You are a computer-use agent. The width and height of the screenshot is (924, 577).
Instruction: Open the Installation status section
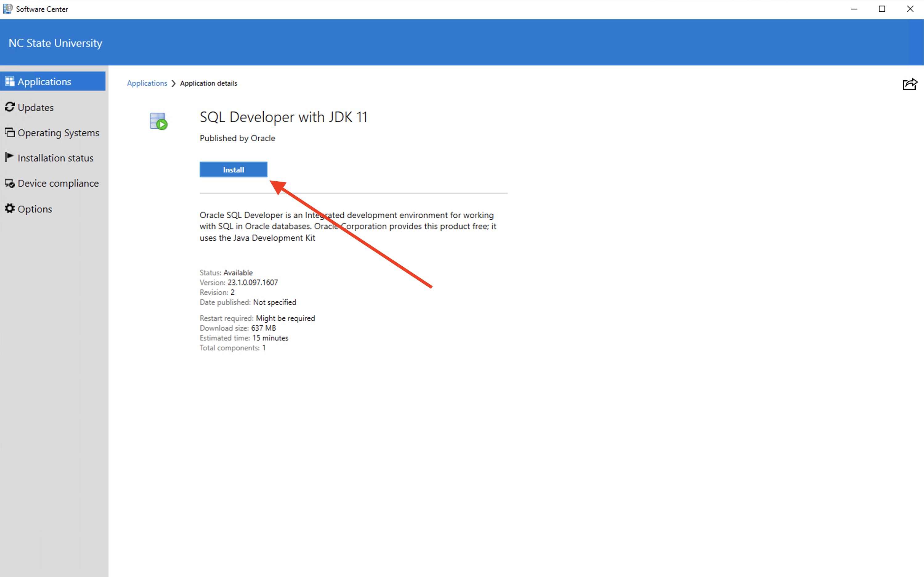55,158
